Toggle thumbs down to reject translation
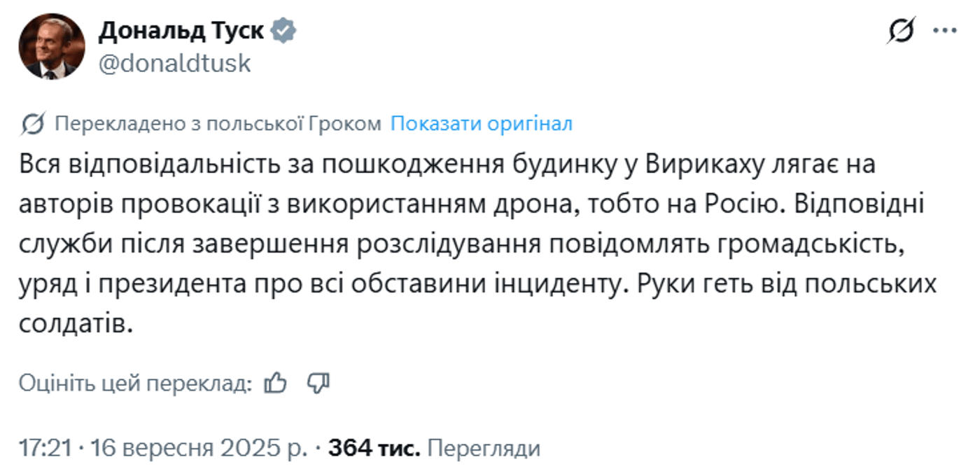980x476 pixels. (320, 384)
